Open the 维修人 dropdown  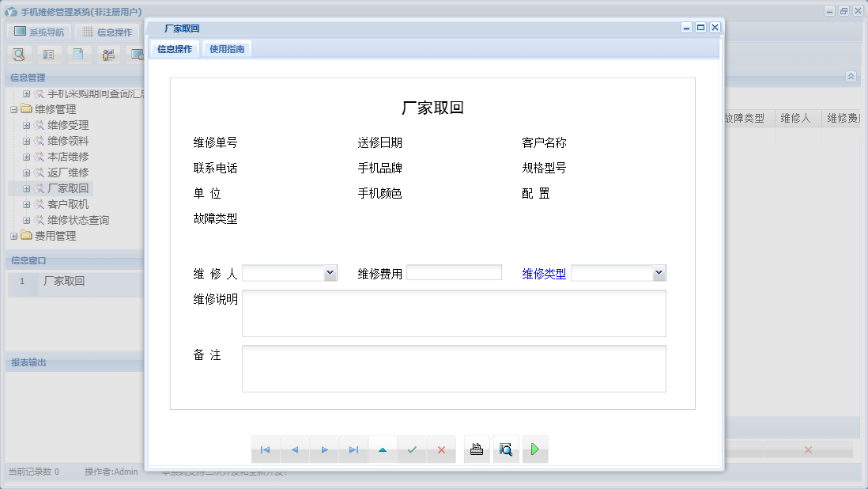[x=330, y=272]
